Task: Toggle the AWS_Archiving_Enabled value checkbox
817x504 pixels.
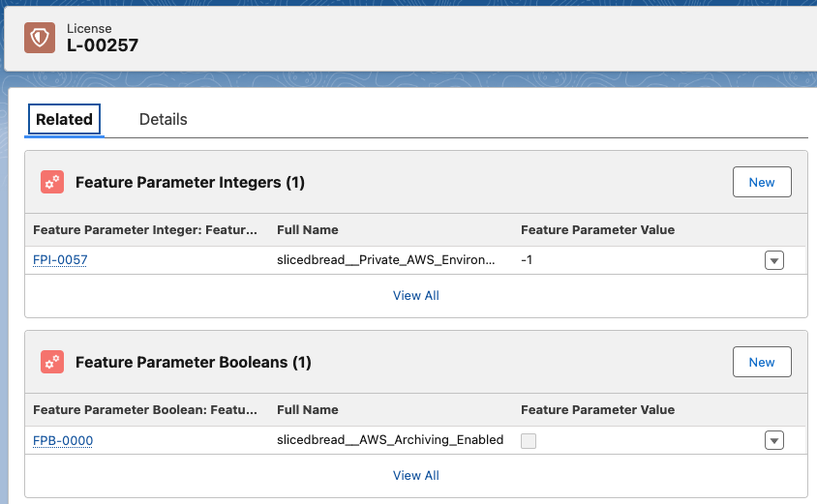Action: pos(529,440)
